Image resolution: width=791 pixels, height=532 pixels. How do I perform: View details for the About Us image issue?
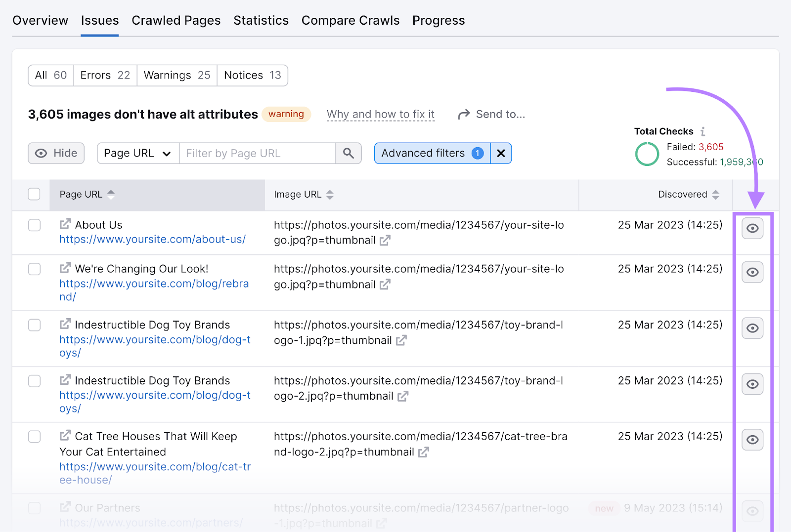click(x=752, y=228)
